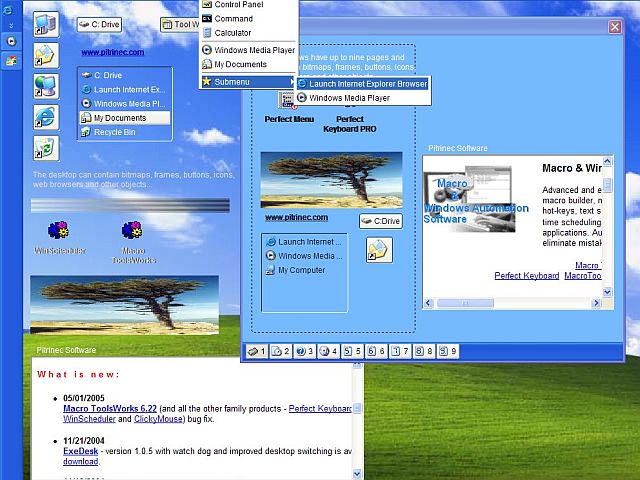Choose Calculator from the popup menu
The width and height of the screenshot is (640, 480).
pyautogui.click(x=248, y=33)
